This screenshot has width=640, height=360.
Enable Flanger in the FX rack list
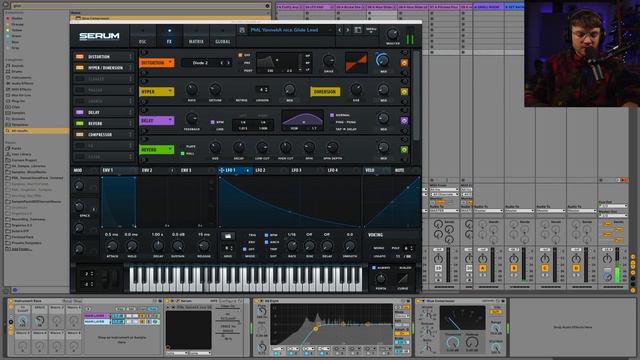click(80, 79)
